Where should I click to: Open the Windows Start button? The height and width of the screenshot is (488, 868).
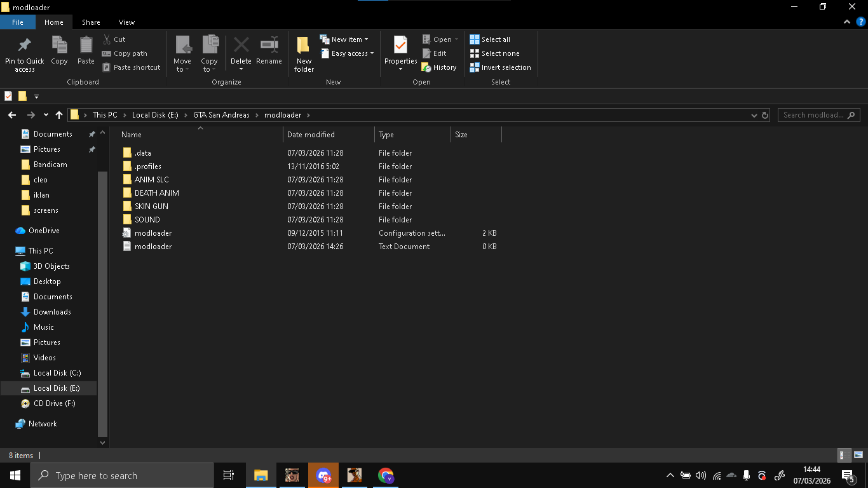point(15,475)
